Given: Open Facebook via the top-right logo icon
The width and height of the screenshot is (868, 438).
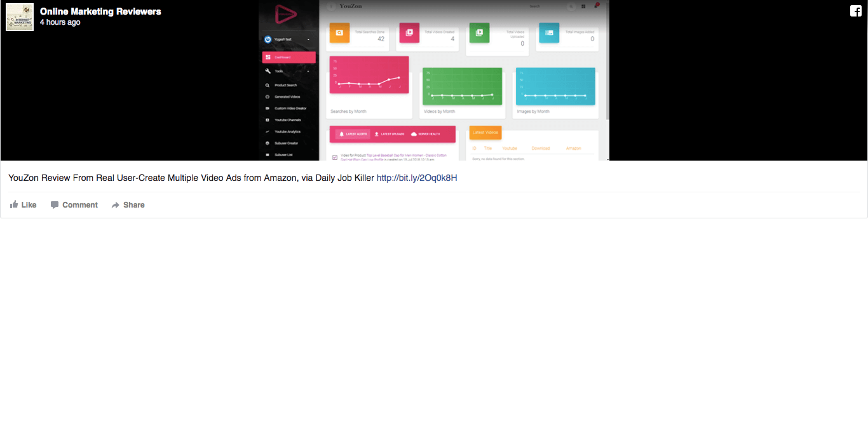Looking at the screenshot, I should [856, 11].
